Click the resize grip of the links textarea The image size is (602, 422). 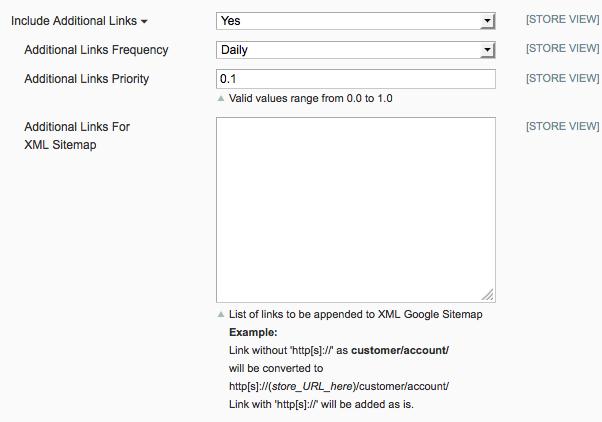click(x=488, y=294)
